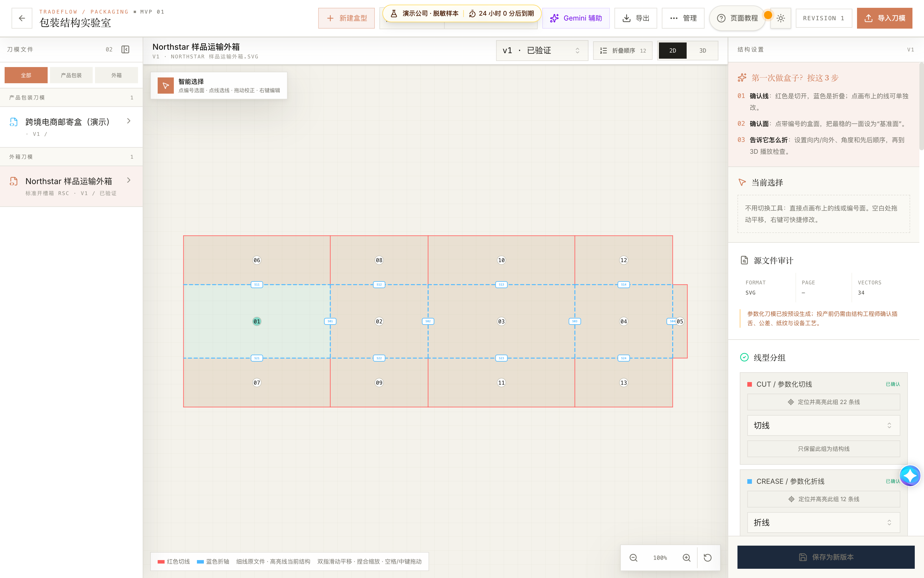
Task: Click 保存为新版本 button
Action: tap(826, 557)
